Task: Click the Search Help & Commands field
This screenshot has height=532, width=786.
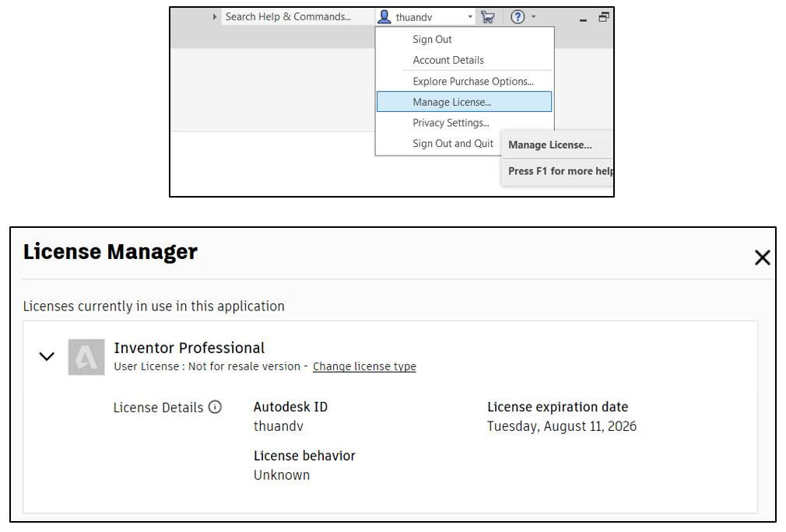Action: [297, 16]
